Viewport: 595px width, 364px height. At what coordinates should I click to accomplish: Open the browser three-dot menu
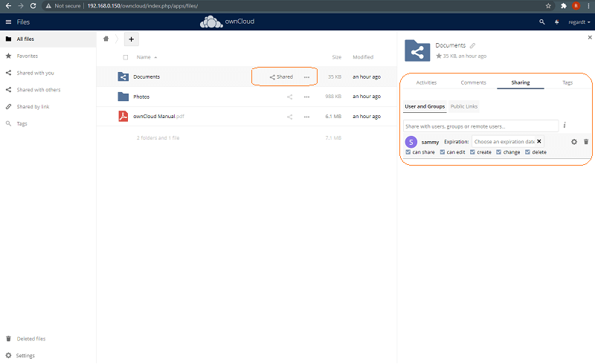point(588,6)
